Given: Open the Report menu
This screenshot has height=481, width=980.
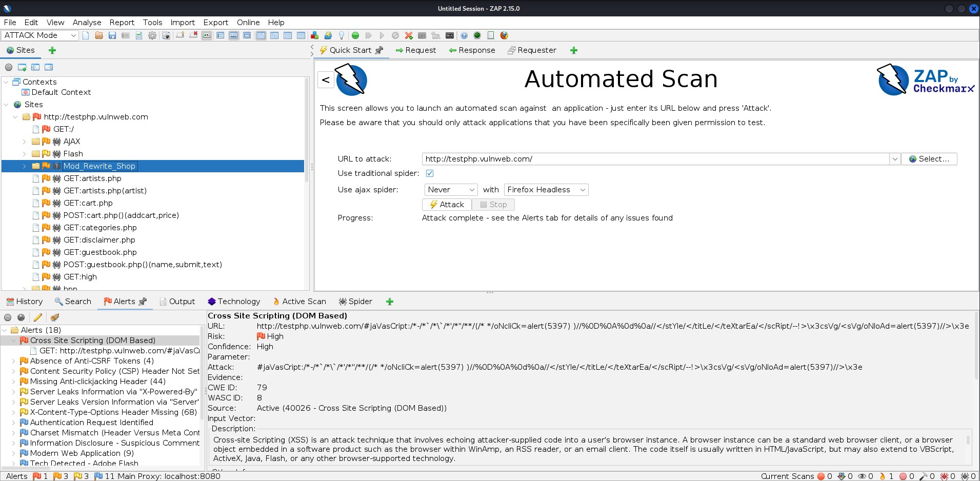Looking at the screenshot, I should [122, 23].
